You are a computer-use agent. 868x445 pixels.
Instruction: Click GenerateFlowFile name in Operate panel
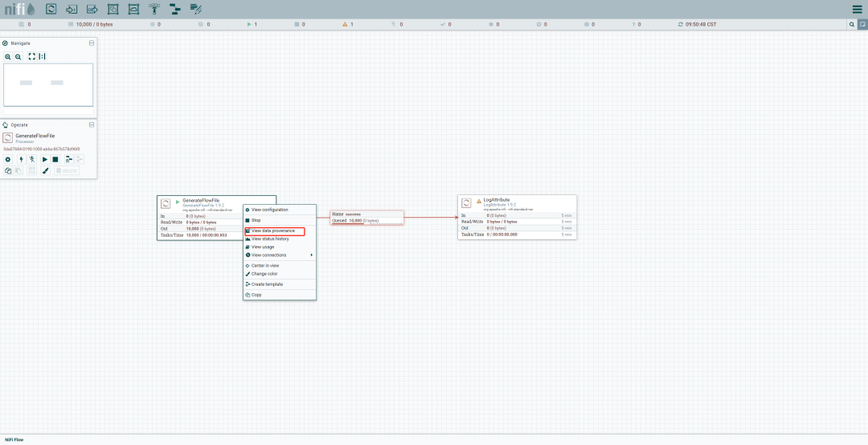[35, 136]
